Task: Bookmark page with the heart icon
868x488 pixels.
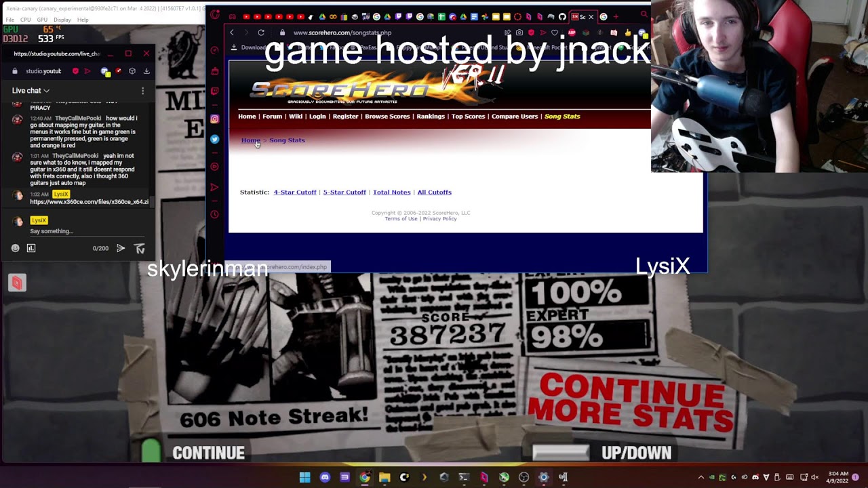Action: click(555, 33)
